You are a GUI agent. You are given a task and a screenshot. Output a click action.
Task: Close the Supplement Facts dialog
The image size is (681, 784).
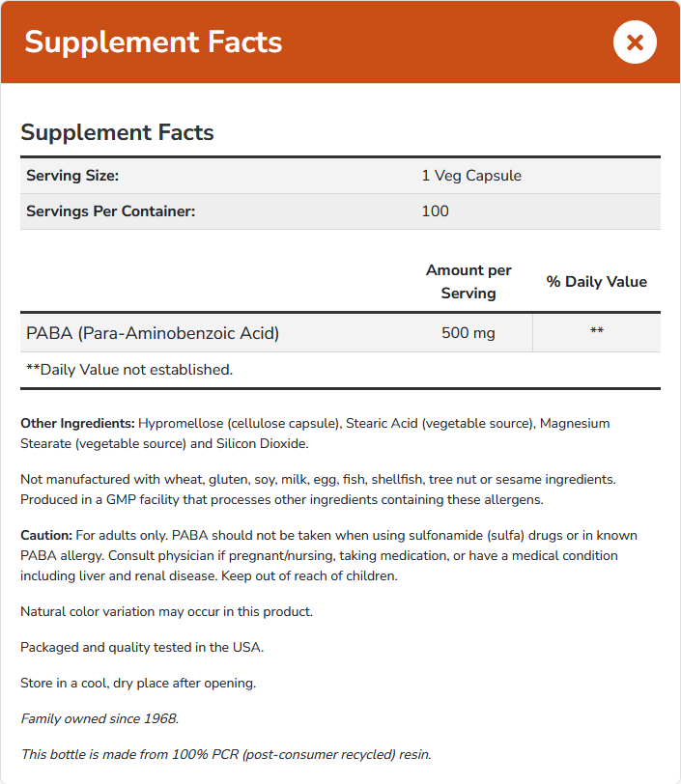[x=635, y=42]
